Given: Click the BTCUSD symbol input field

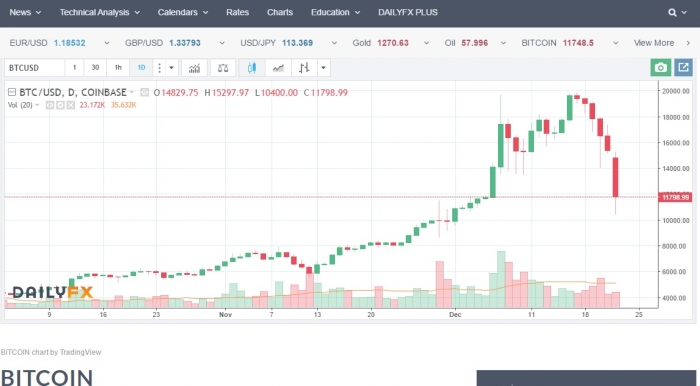Looking at the screenshot, I should (x=34, y=68).
